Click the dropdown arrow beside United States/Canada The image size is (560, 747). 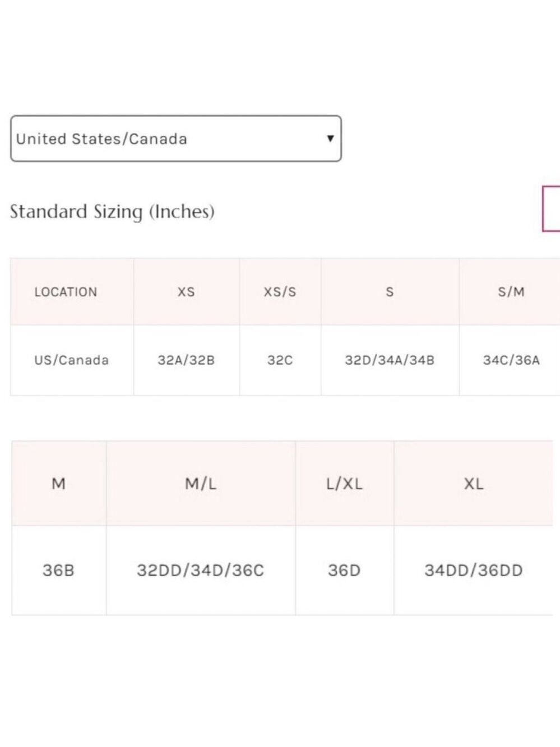point(330,138)
